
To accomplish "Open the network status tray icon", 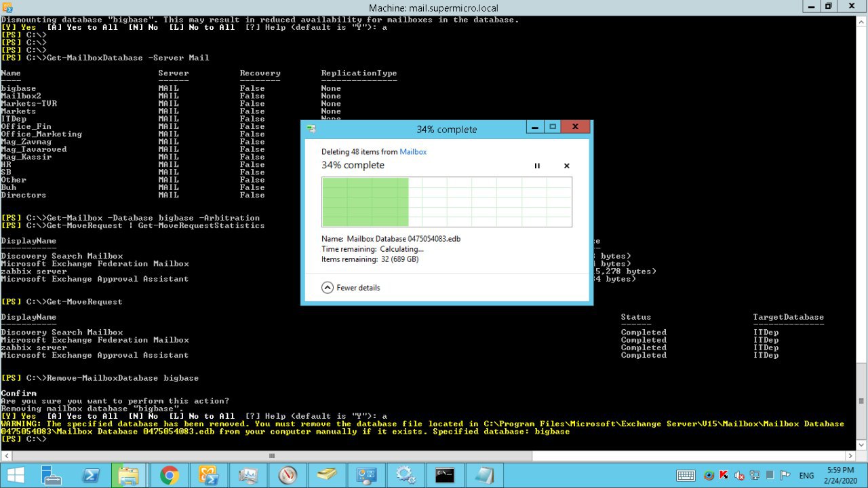I will click(x=754, y=475).
